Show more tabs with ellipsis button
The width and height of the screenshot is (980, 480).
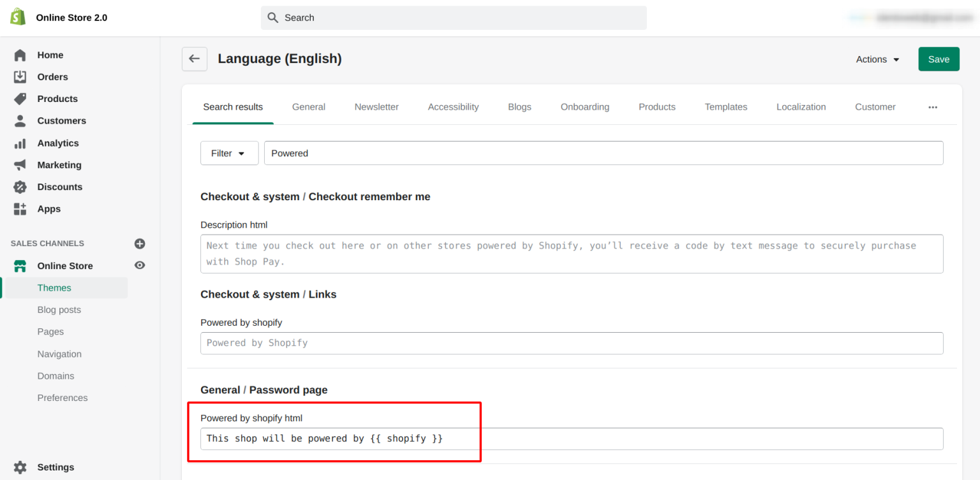(933, 107)
